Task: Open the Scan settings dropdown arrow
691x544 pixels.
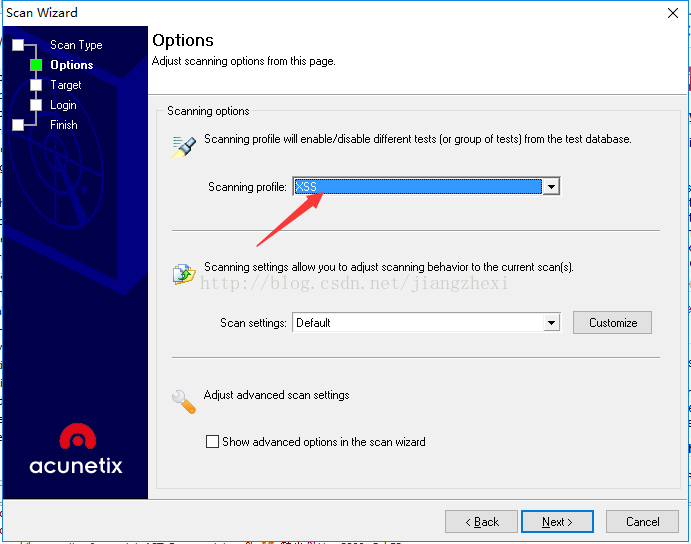Action: [551, 323]
